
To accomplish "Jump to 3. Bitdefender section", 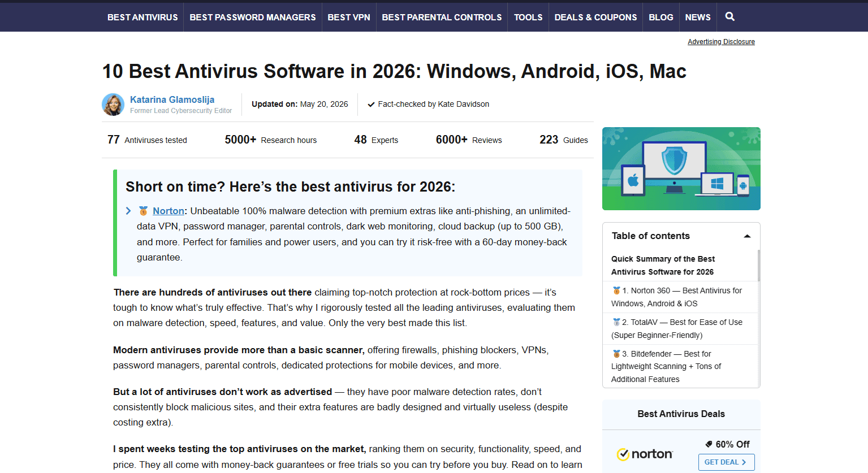I will 667,366.
